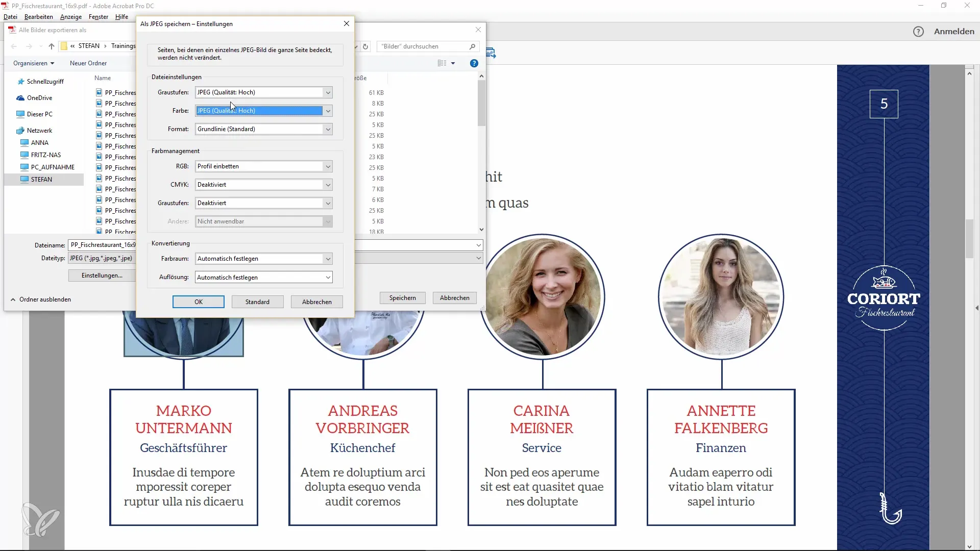Open the Fenster menu

point(99,17)
